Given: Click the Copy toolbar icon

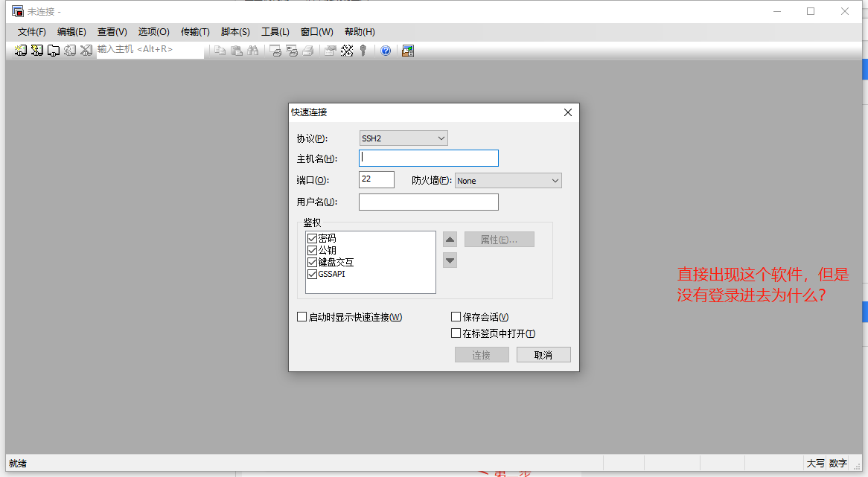Looking at the screenshot, I should [x=220, y=51].
